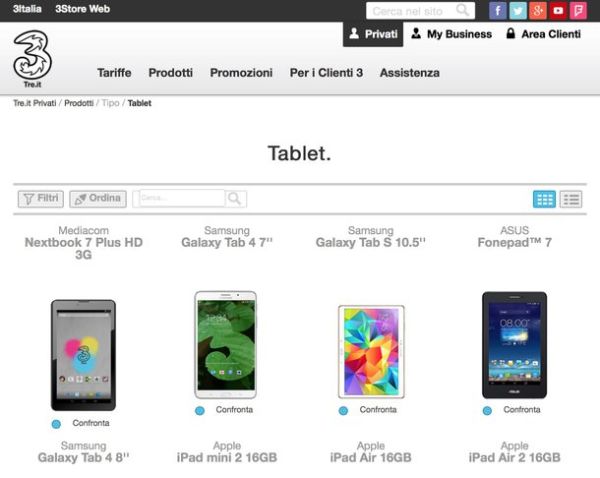Click the Foursquare icon

tap(578, 10)
